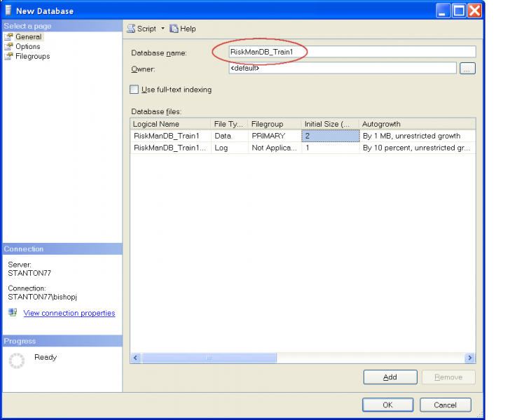Click the Initial Size column header
517x420 pixels.
coord(330,124)
